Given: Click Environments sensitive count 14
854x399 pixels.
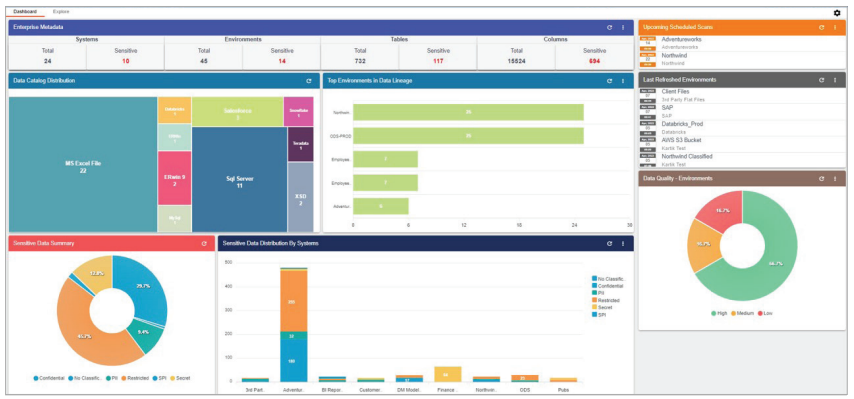Looking at the screenshot, I should click(x=282, y=61).
